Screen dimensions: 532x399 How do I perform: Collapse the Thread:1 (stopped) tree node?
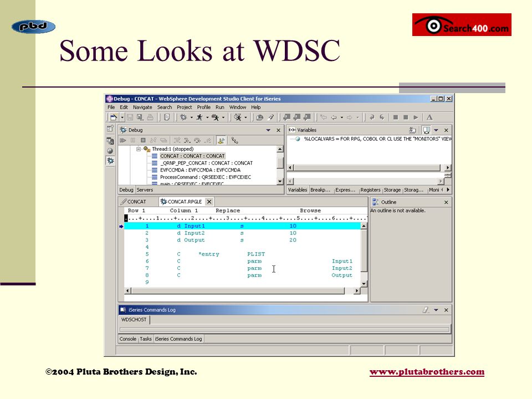click(x=139, y=149)
